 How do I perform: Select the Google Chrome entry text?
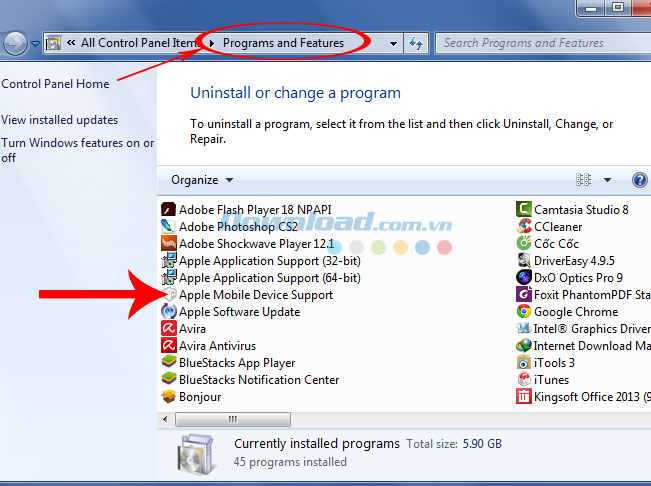[576, 312]
